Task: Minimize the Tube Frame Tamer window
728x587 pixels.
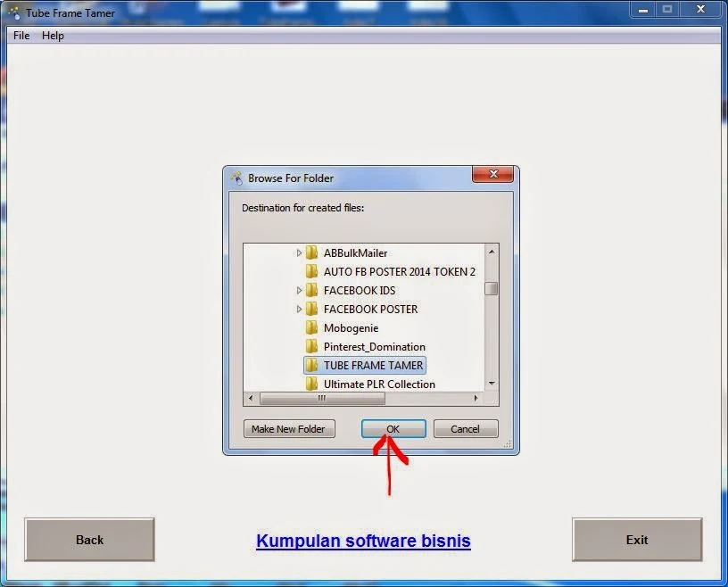Action: [643, 10]
